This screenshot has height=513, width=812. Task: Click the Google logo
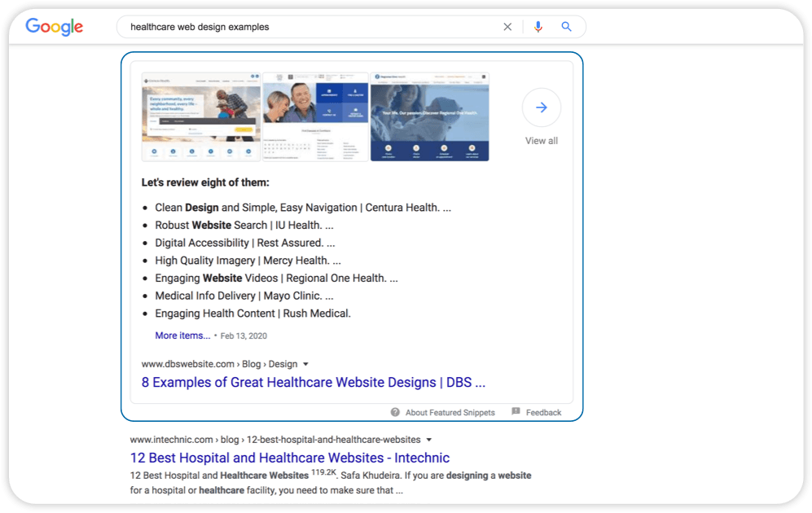coord(55,27)
